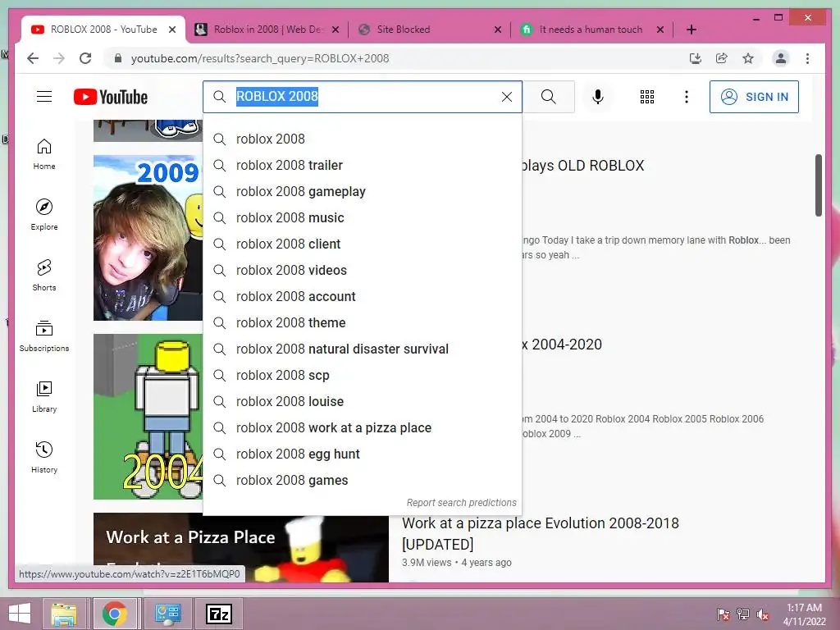This screenshot has height=630, width=840.
Task: Choose suggestion roblox 2008 scp
Action: pos(363,375)
